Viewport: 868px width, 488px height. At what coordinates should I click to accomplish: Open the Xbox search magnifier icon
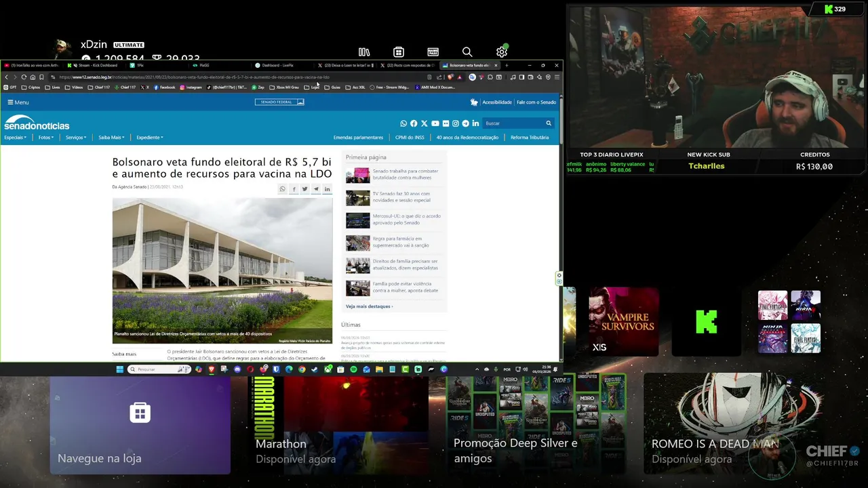click(467, 52)
